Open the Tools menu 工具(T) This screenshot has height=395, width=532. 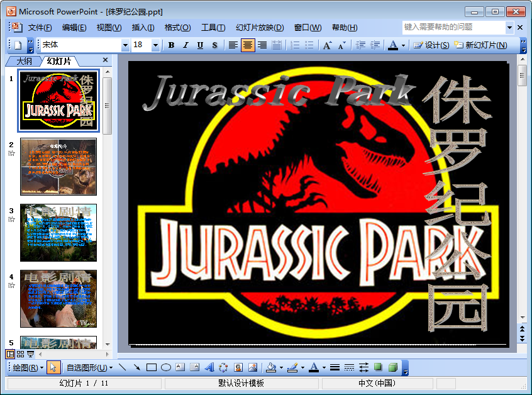click(213, 28)
